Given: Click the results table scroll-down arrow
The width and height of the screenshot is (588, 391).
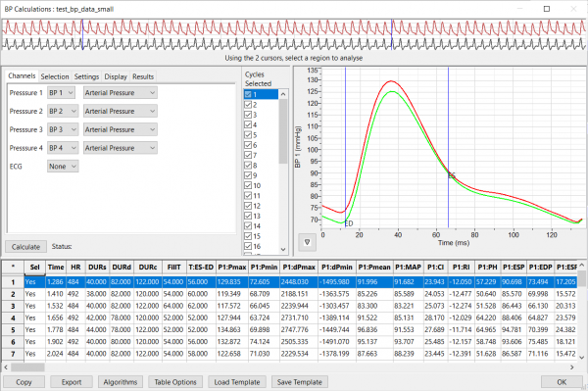Looking at the screenshot, I should tap(582, 358).
